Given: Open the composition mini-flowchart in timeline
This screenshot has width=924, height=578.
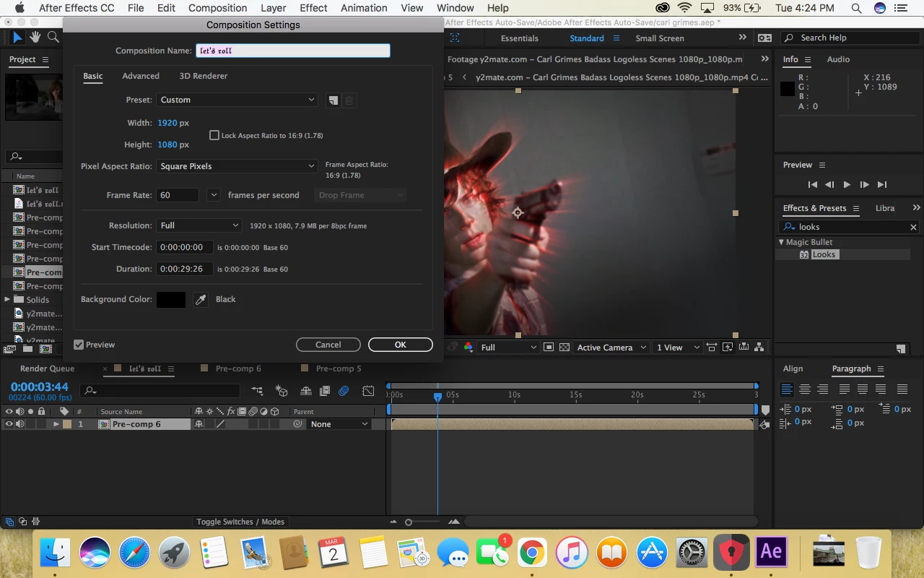Looking at the screenshot, I should (x=257, y=391).
